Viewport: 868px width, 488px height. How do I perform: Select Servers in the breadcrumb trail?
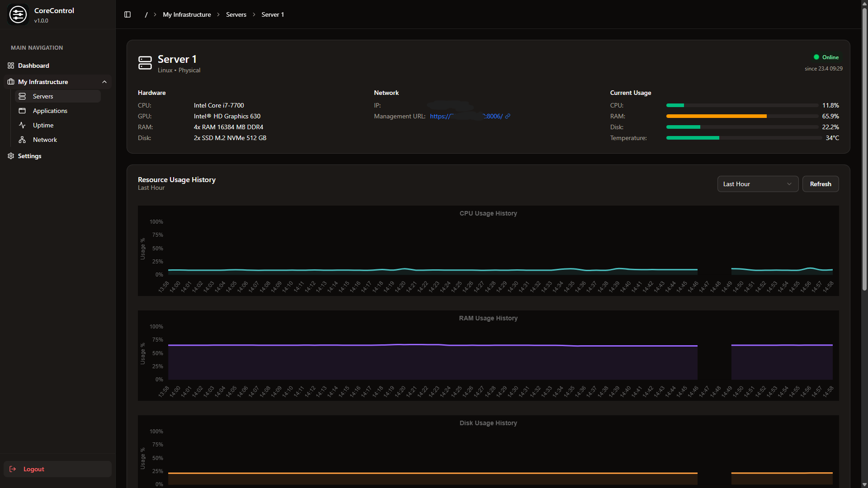click(236, 14)
